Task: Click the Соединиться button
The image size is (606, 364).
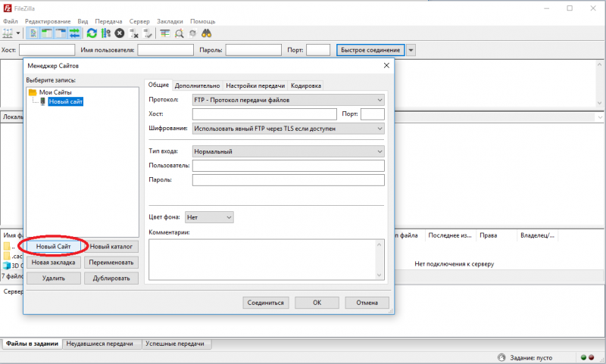Action: coord(266,303)
